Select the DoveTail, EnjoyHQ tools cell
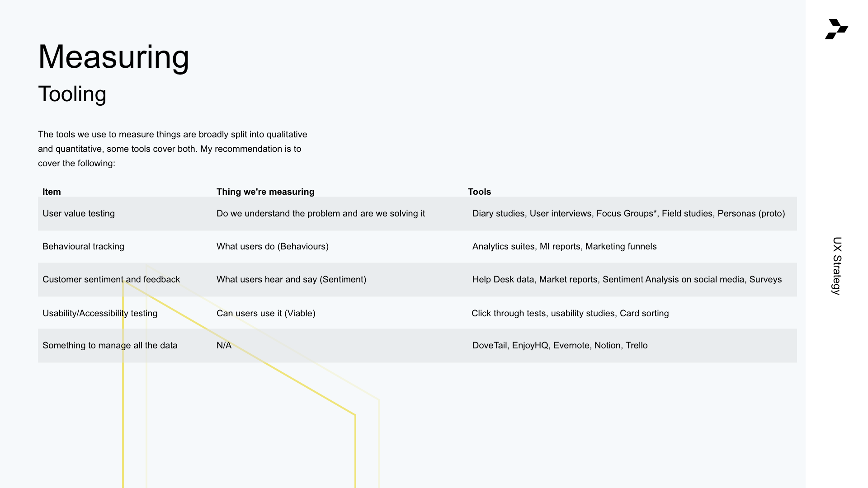This screenshot has height=488, width=868. 560,345
